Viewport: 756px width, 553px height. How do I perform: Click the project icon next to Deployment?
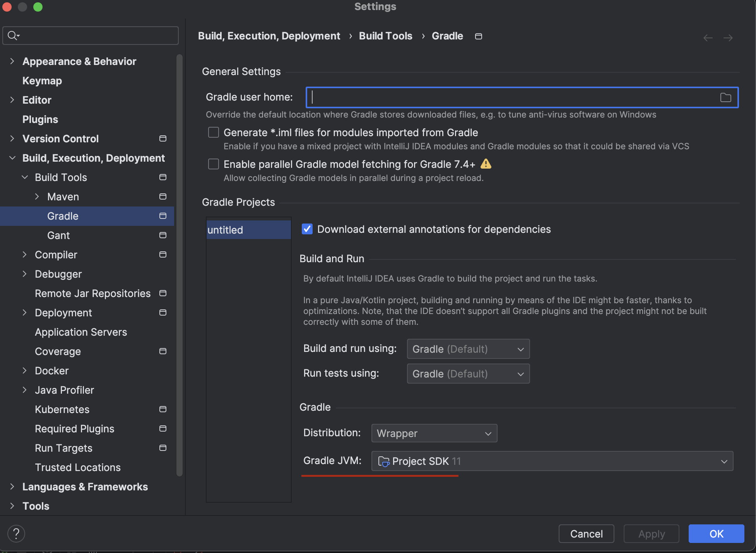pyautogui.click(x=163, y=312)
